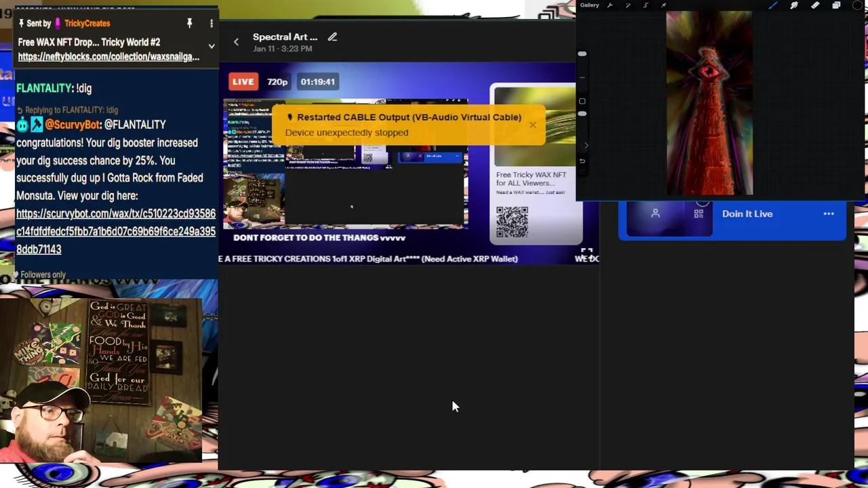Select the Procreate Eraser tool
This screenshot has height=488, width=868.
(x=815, y=5)
